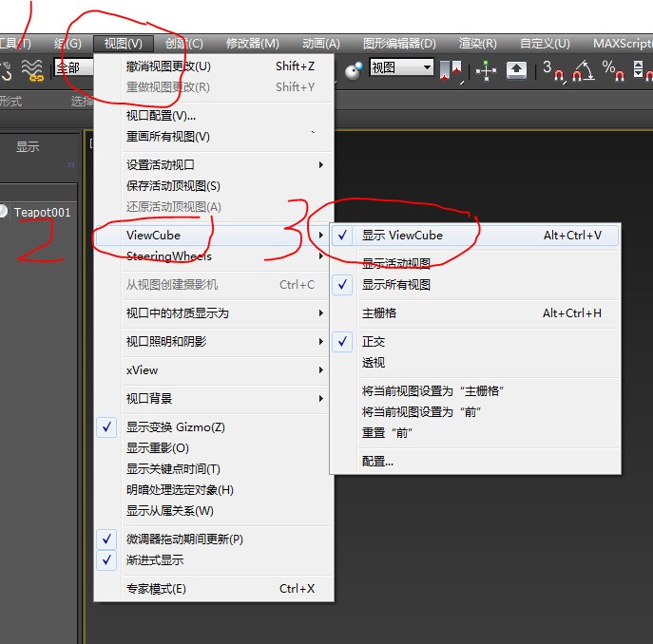Click the Select and Manipulate crosshair icon
This screenshot has width=653, height=644.
pyautogui.click(x=486, y=69)
